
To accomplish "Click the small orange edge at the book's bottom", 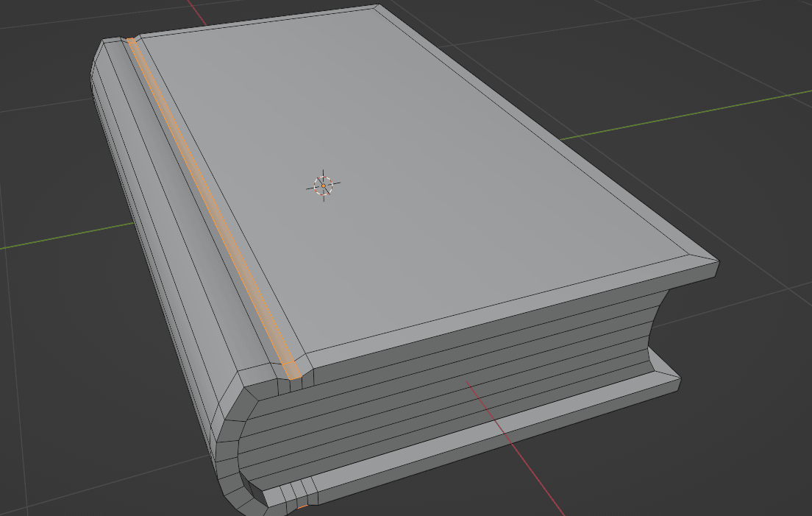I will coord(302,506).
